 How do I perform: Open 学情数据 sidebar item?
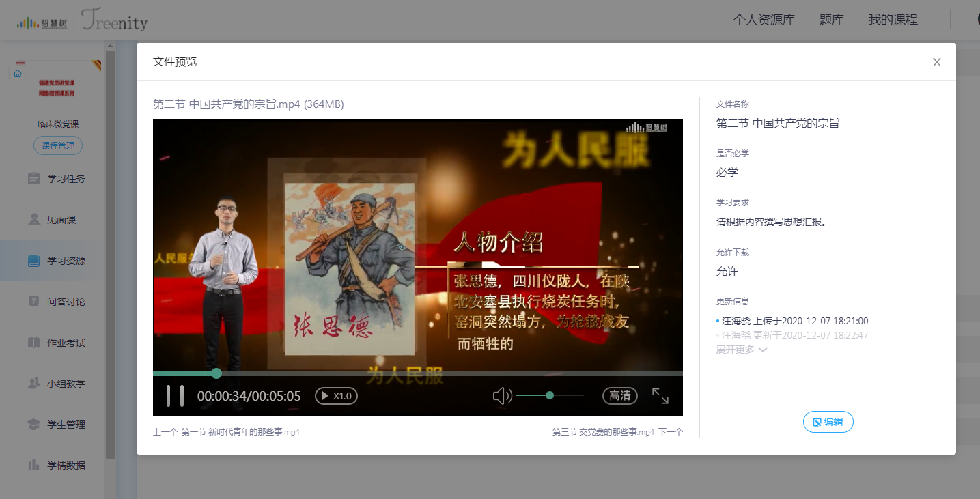click(53, 466)
